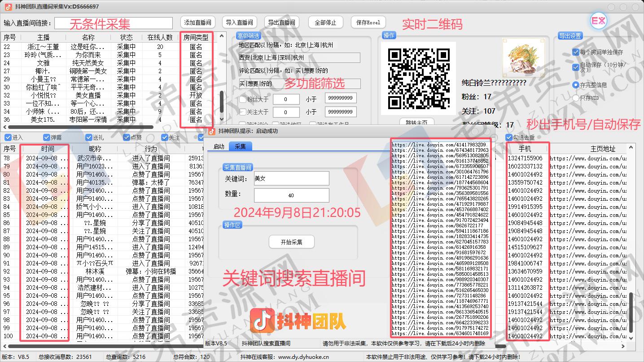The image size is (644, 362).
Task: Click the 手机 column header
Action: pyautogui.click(x=525, y=149)
